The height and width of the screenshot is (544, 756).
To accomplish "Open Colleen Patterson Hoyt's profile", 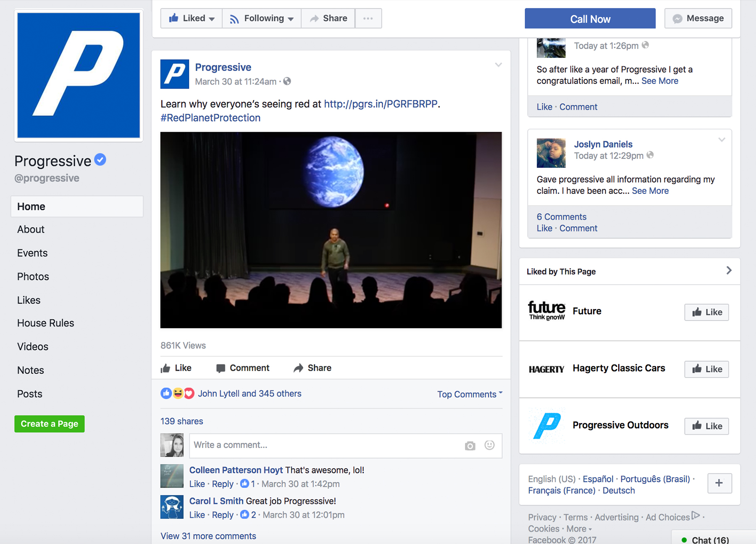I will point(236,470).
